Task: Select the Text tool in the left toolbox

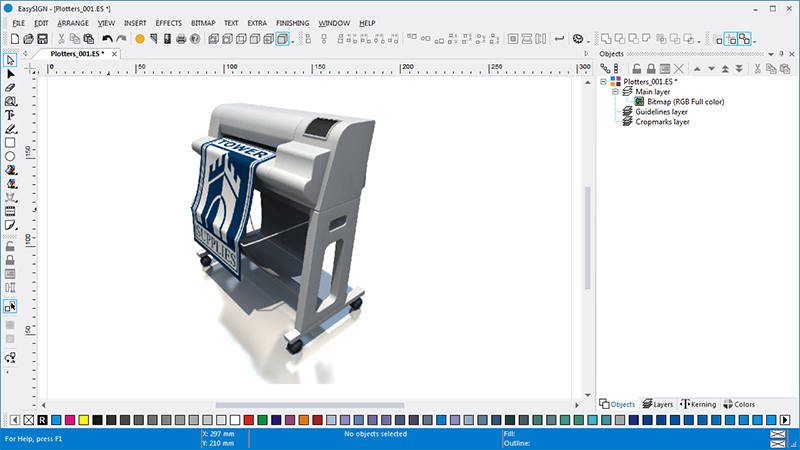Action: pos(11,115)
